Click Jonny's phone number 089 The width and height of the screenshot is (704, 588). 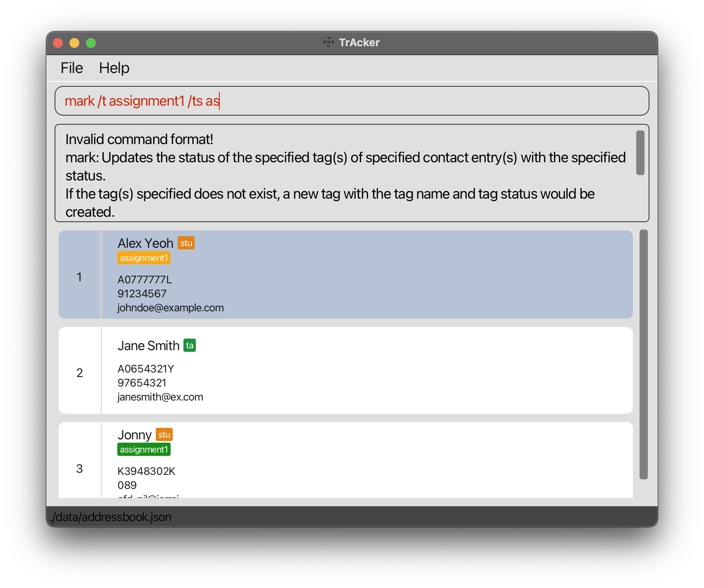pyautogui.click(x=127, y=485)
